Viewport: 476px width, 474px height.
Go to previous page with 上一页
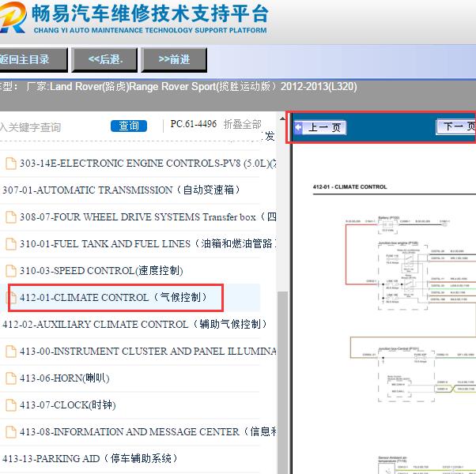[320, 127]
